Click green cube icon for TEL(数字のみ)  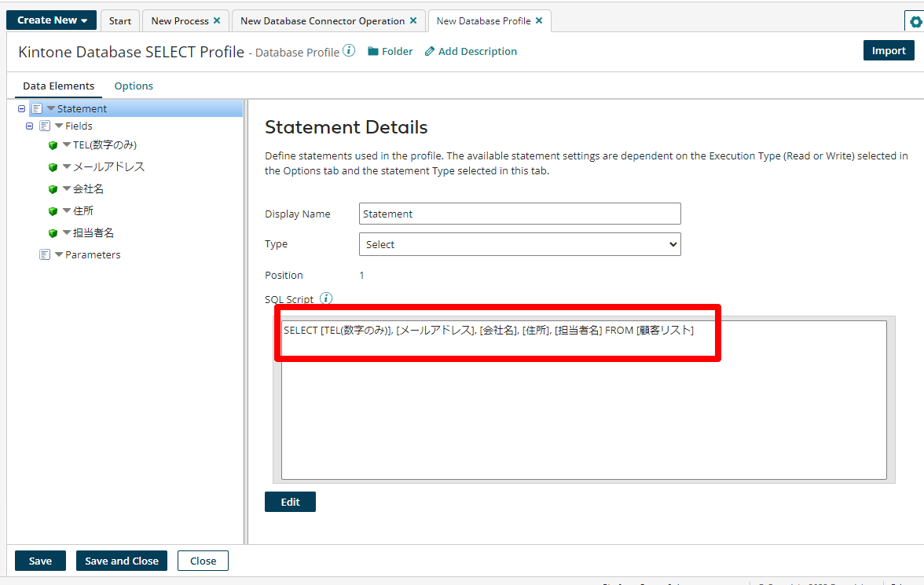click(x=53, y=145)
